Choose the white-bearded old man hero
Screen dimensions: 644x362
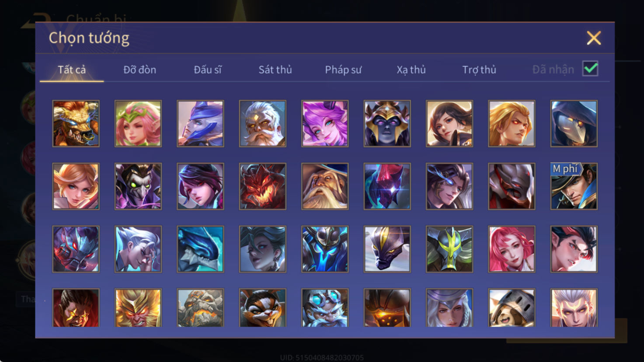click(x=263, y=124)
